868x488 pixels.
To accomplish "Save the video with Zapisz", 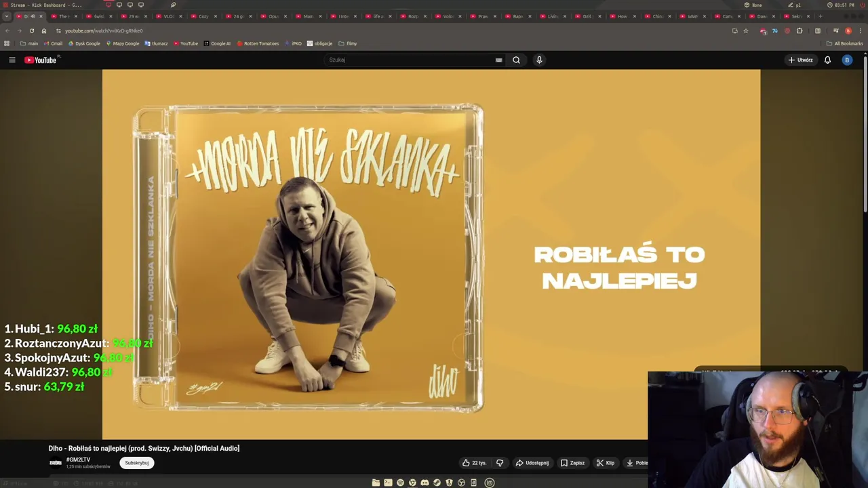I will [573, 463].
